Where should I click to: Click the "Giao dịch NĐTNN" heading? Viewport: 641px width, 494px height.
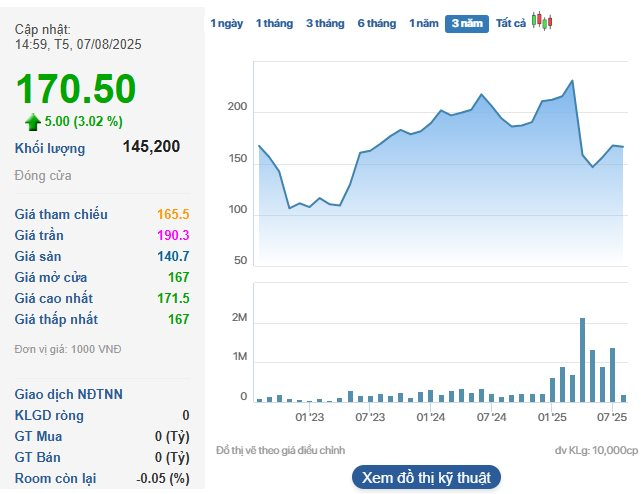(69, 394)
